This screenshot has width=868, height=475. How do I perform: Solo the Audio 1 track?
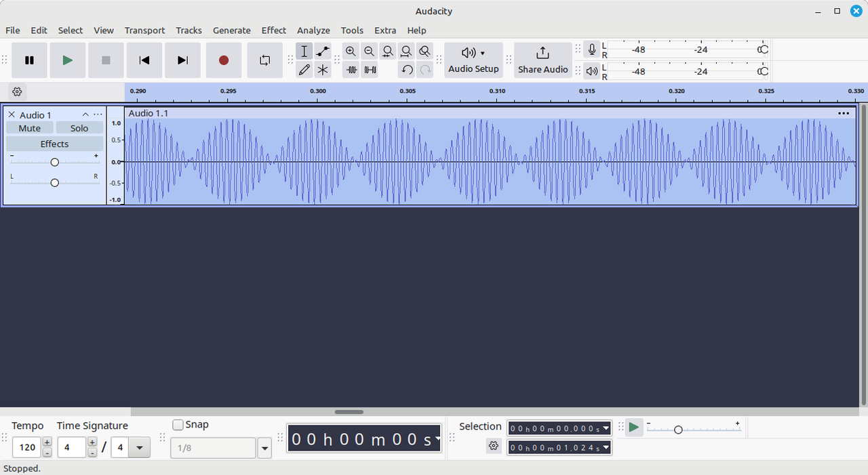tap(79, 128)
